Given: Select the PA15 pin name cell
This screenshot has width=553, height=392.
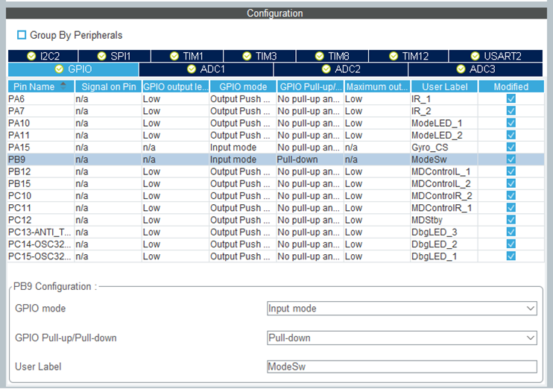Looking at the screenshot, I should pyautogui.click(x=41, y=147).
